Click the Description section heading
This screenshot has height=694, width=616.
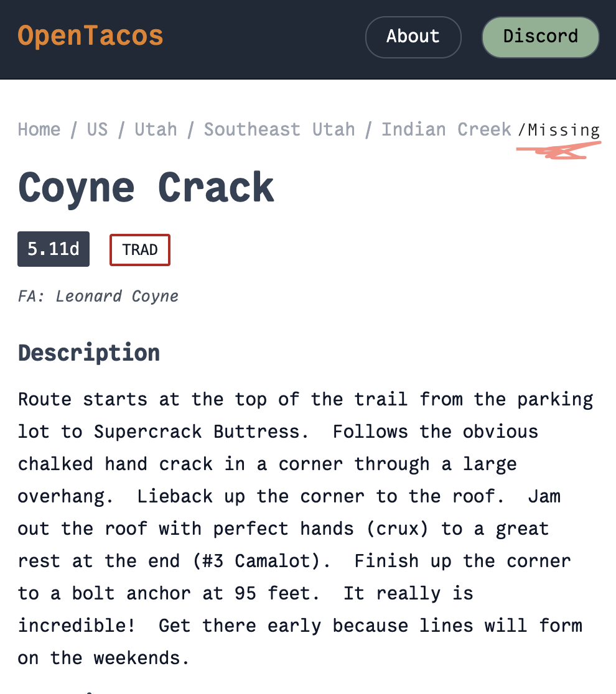point(88,352)
